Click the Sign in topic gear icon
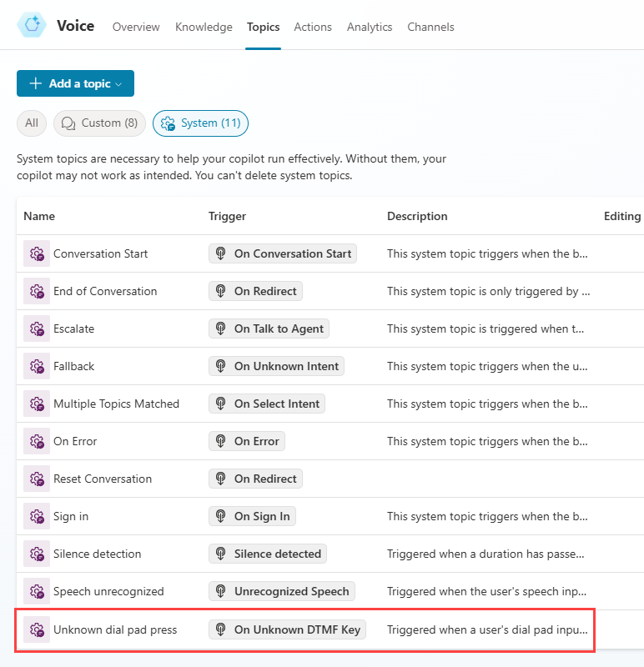Viewport: 644px width, 667px height. [x=37, y=516]
